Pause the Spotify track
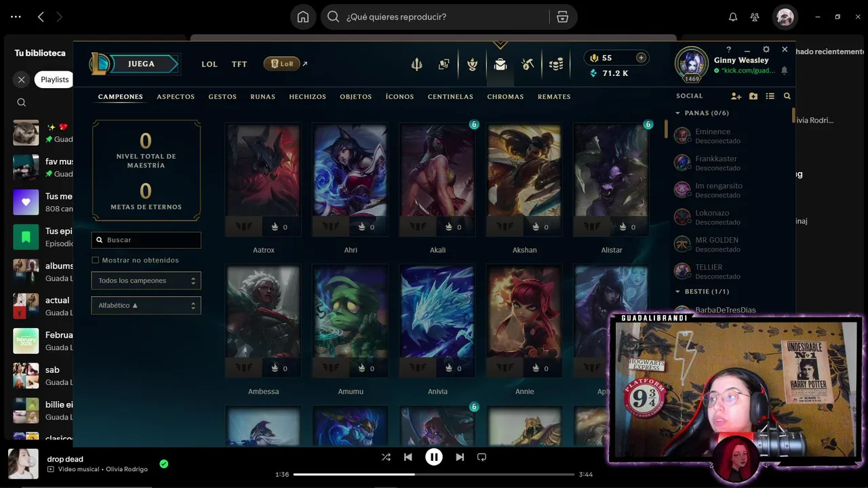The image size is (868, 488). click(x=434, y=457)
